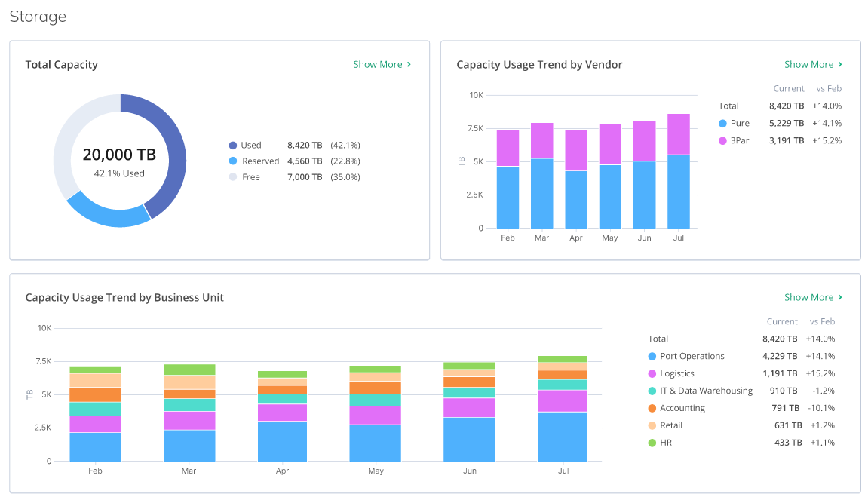Click the Capacity Usage Trend by Business Unit title
The width and height of the screenshot is (868, 500).
(x=124, y=298)
